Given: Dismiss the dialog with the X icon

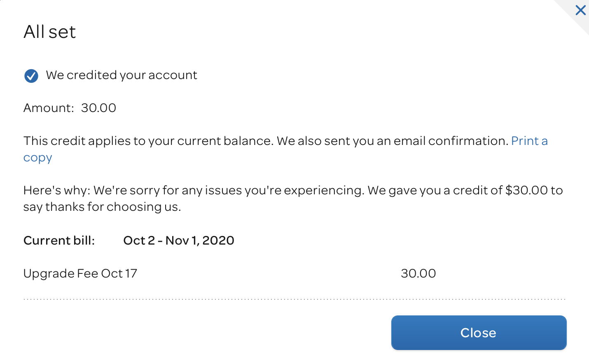Looking at the screenshot, I should coord(580,10).
